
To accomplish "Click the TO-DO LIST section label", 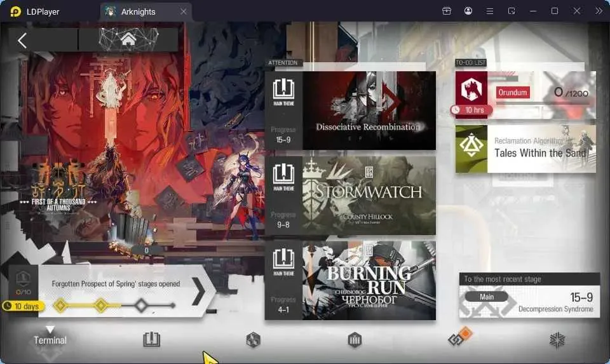I will tap(471, 63).
